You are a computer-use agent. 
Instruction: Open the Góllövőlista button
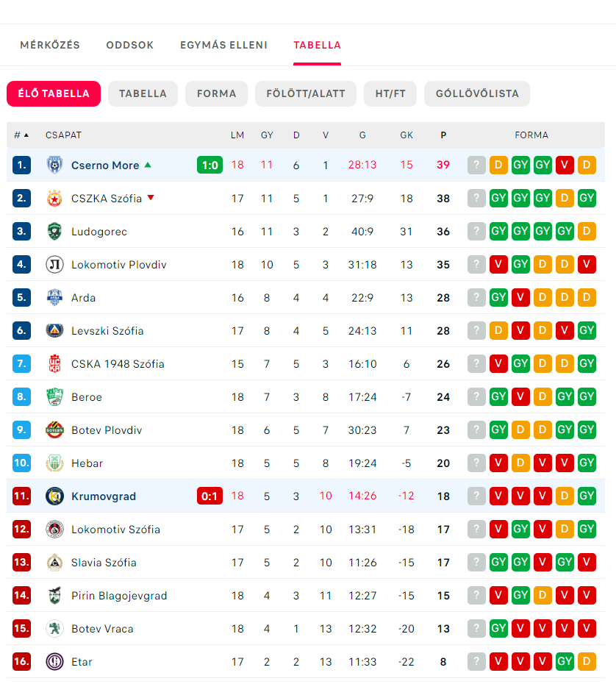coord(476,94)
